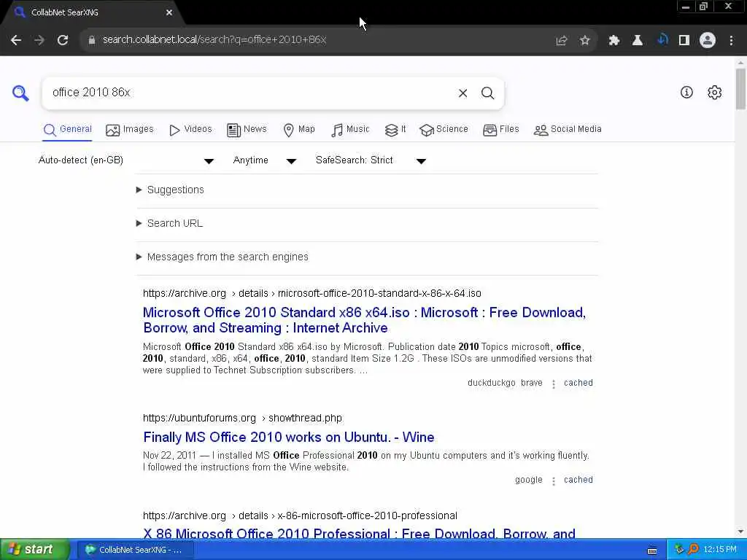
Task: Click the duckduckgo engine label
Action: point(491,383)
